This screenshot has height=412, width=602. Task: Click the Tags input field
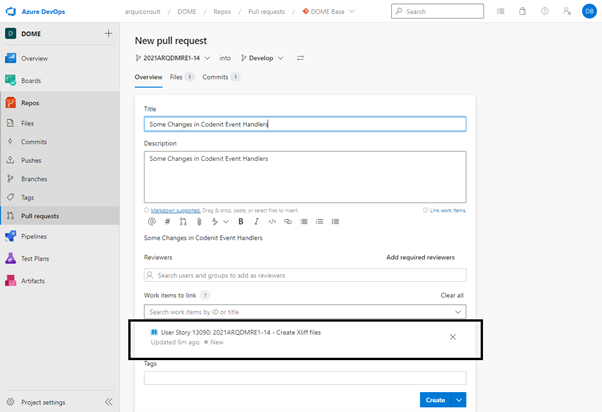(x=304, y=378)
